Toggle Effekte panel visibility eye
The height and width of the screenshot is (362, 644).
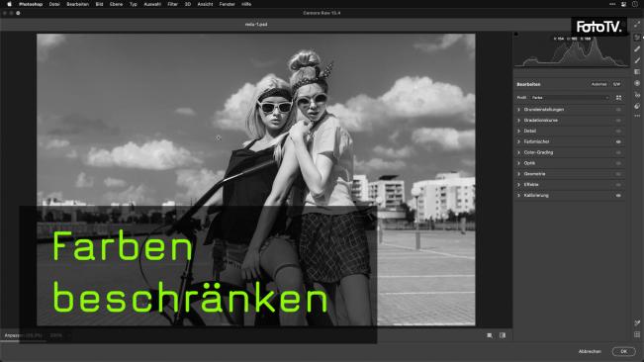pyautogui.click(x=618, y=185)
